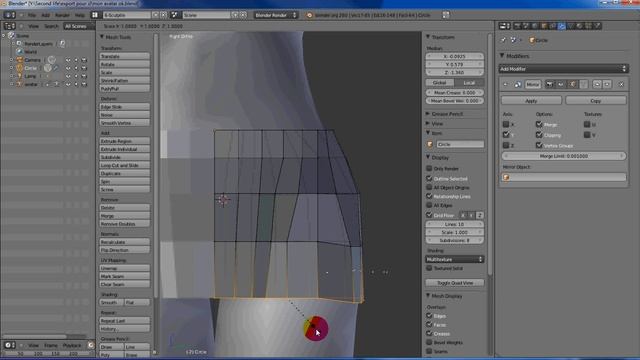The width and height of the screenshot is (640, 360).
Task: Click the Copy modifier button
Action: 596,100
